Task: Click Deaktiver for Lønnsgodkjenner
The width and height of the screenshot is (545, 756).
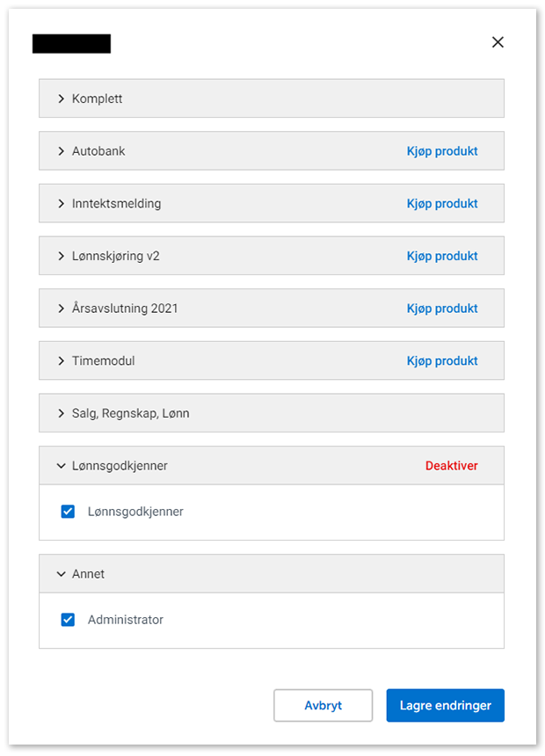Action: (x=452, y=466)
